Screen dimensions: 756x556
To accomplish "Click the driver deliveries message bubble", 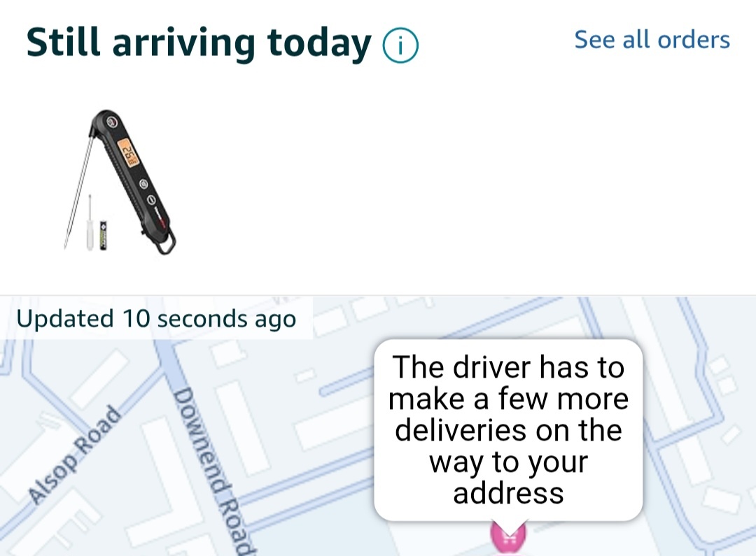I will pyautogui.click(x=508, y=429).
